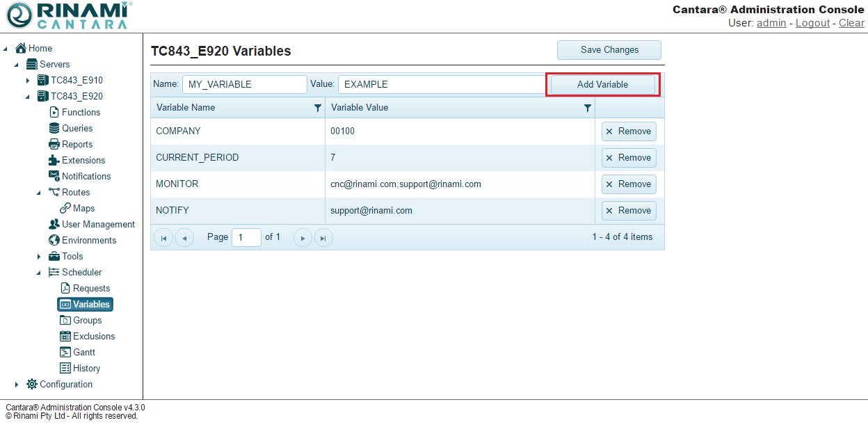Click the Logout link

pyautogui.click(x=812, y=23)
